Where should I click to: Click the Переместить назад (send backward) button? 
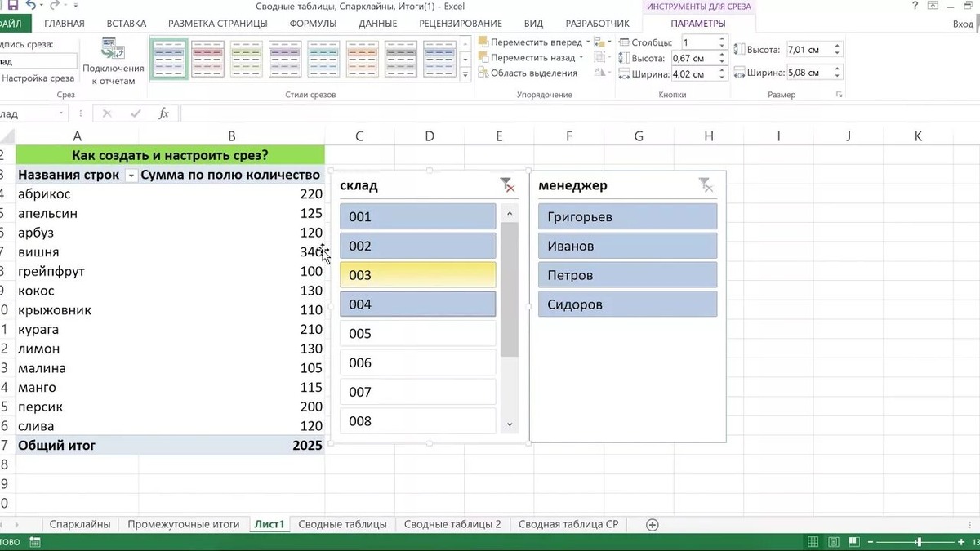527,57
